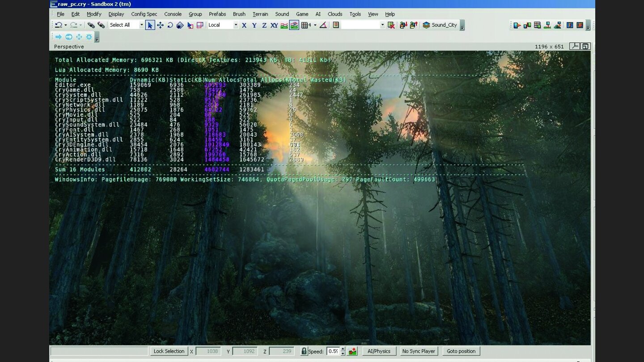Click the blue gear icon
Image resolution: width=644 pixels, height=362 pixels.
[89, 37]
